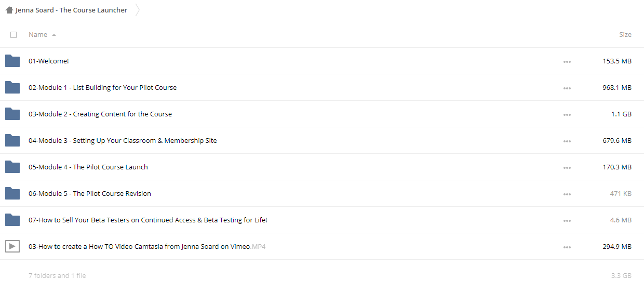Image resolution: width=644 pixels, height=292 pixels.
Task: Click the breadcrumb chevron separator
Action: pyautogui.click(x=138, y=10)
